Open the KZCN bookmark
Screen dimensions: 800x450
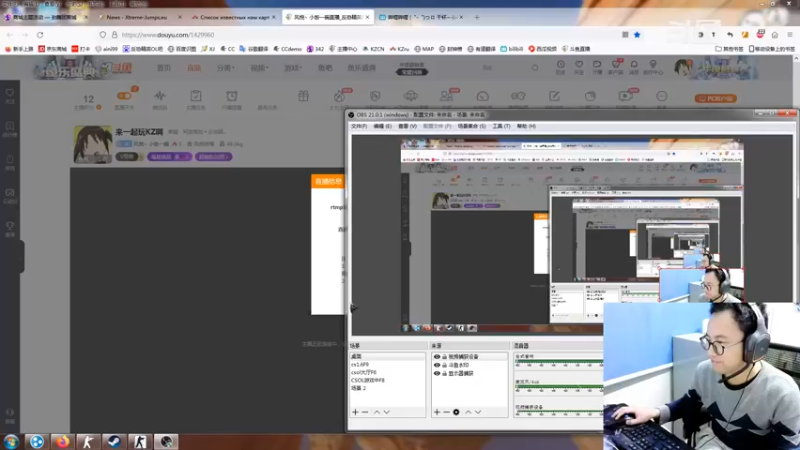[373, 49]
